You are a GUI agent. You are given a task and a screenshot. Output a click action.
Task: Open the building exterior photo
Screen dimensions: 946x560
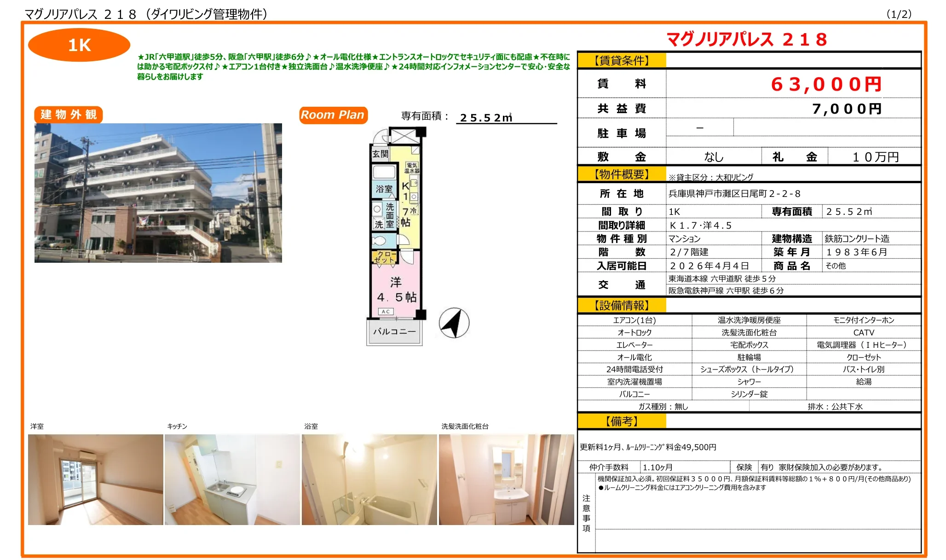158,193
